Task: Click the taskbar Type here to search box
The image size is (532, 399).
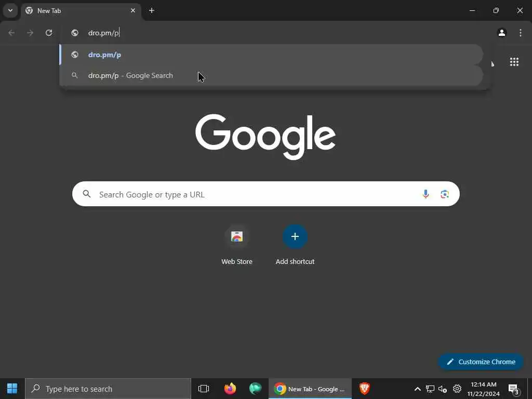Action: (x=108, y=389)
